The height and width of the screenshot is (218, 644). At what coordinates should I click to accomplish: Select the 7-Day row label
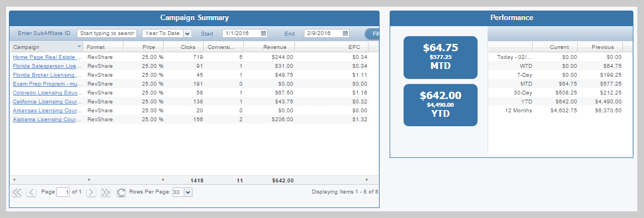coord(524,75)
